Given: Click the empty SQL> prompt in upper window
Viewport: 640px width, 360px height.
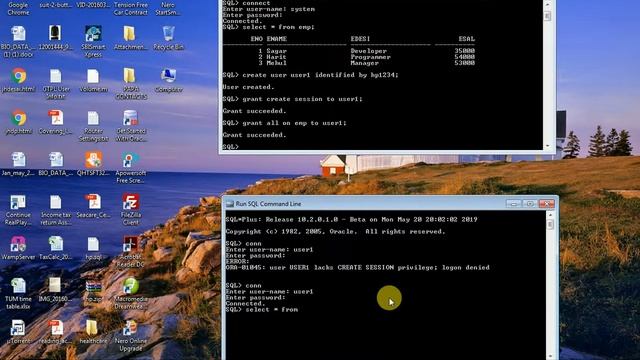Looking at the screenshot, I should [231, 147].
